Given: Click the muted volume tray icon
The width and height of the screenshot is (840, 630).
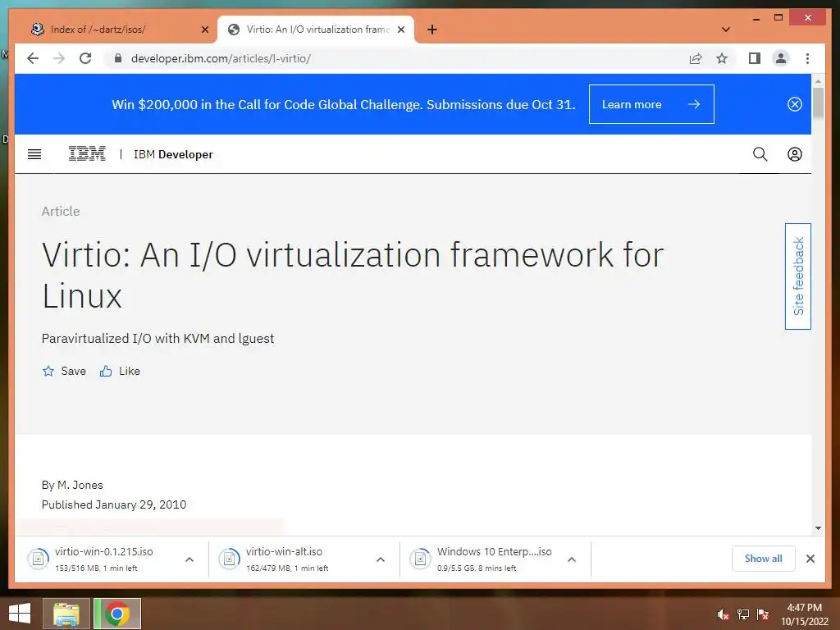Looking at the screenshot, I should pyautogui.click(x=723, y=614).
